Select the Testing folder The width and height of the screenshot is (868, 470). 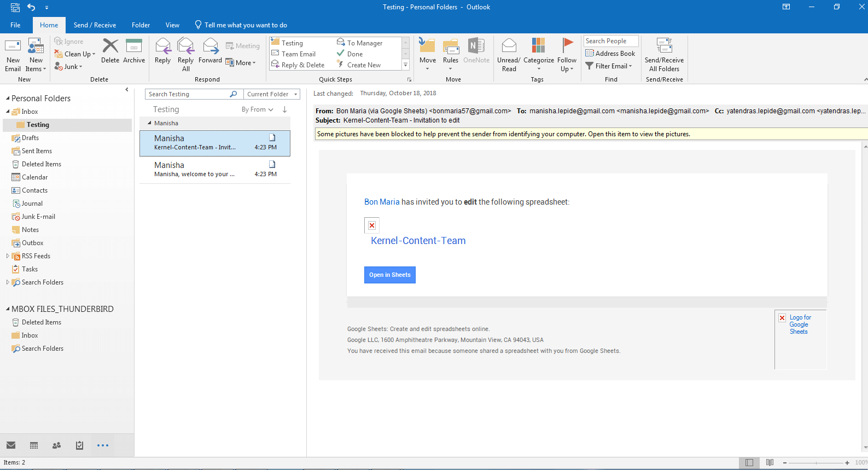pos(67,125)
